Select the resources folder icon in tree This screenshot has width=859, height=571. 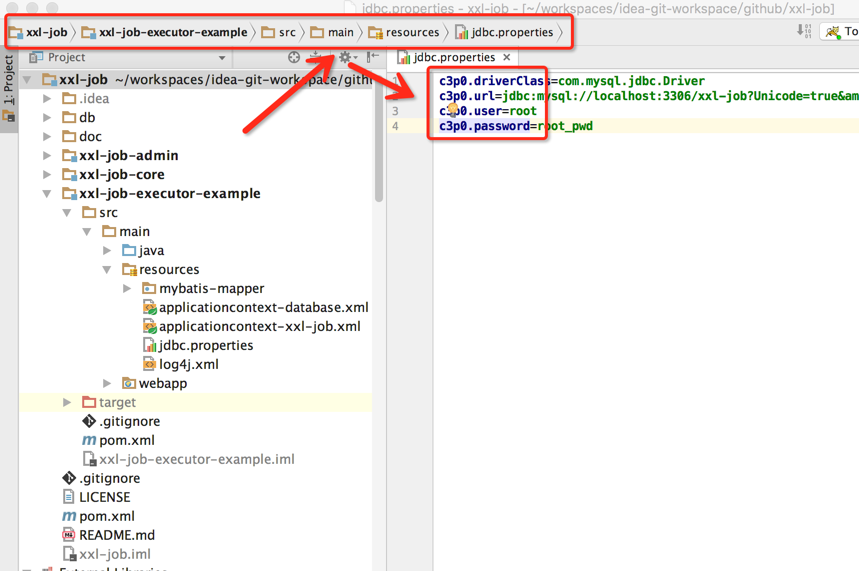click(x=129, y=270)
